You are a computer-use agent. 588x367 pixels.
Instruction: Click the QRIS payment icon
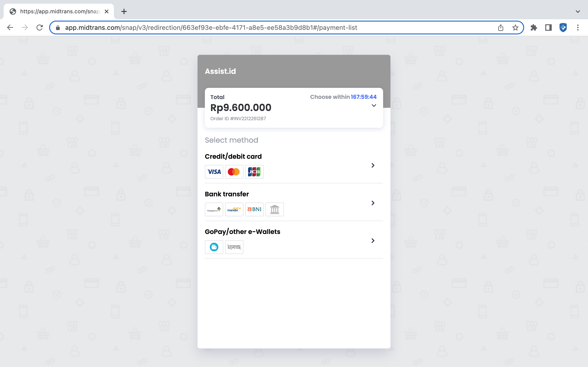(x=234, y=247)
